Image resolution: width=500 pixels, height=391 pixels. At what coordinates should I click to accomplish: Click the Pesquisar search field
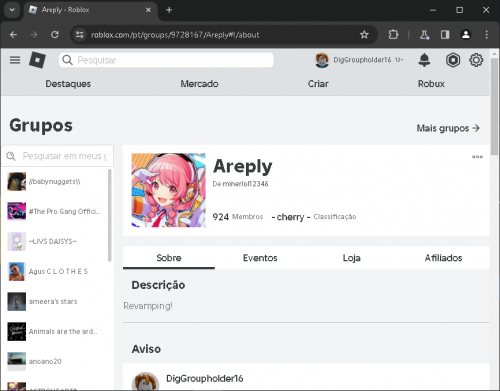point(166,60)
